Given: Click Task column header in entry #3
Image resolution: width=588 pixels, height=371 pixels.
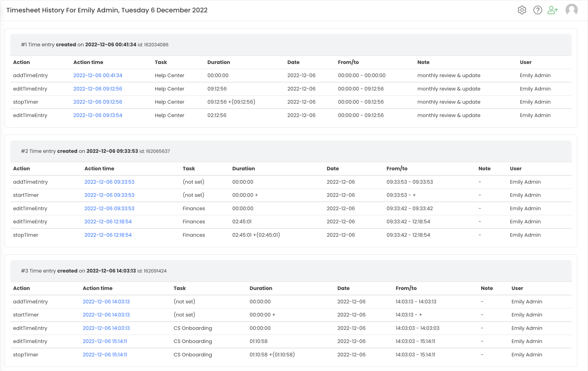Looking at the screenshot, I should [x=180, y=288].
